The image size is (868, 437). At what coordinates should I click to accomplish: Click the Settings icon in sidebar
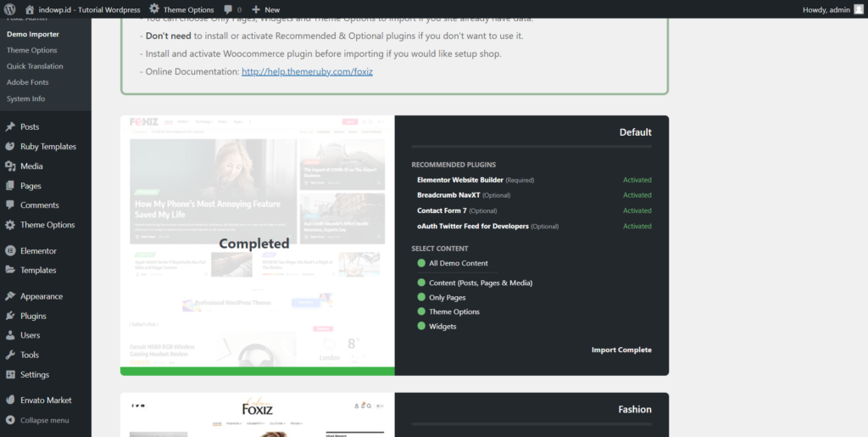click(10, 374)
